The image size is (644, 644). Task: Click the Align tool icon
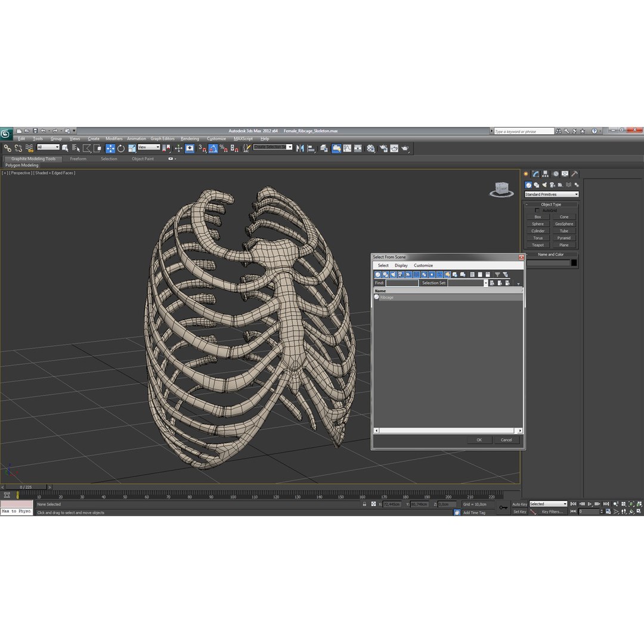[x=311, y=148]
